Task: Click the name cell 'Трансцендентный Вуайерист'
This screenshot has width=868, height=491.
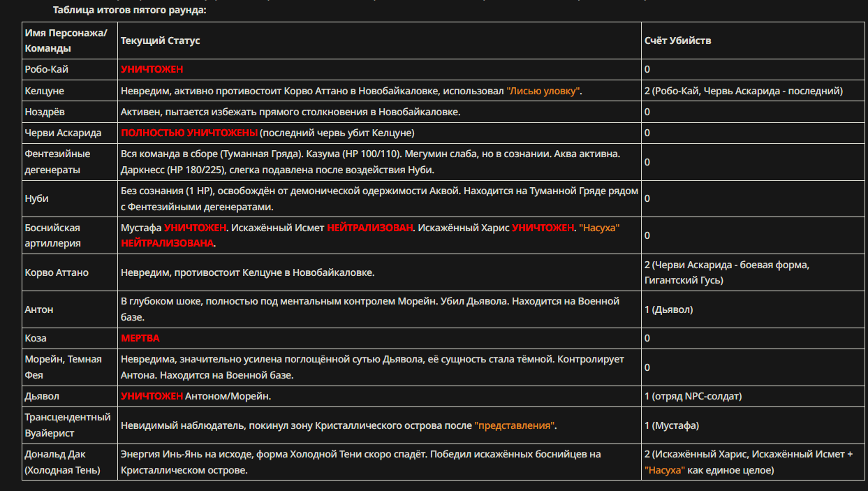Action: [70, 425]
